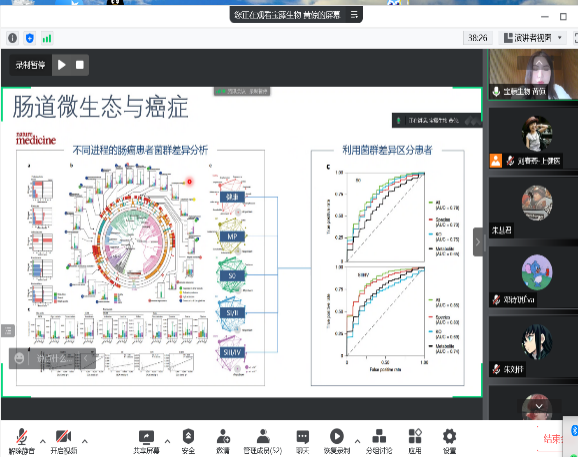
Task: Expand audio options arrow beside microphone
Action: [43, 441]
